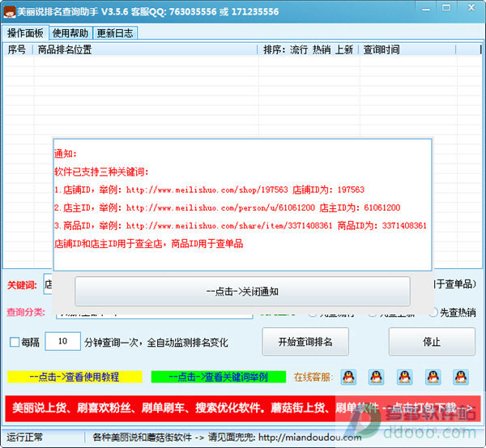Viewport: 486px width, 448px height.
Task: Close the application window
Action: (x=471, y=8)
